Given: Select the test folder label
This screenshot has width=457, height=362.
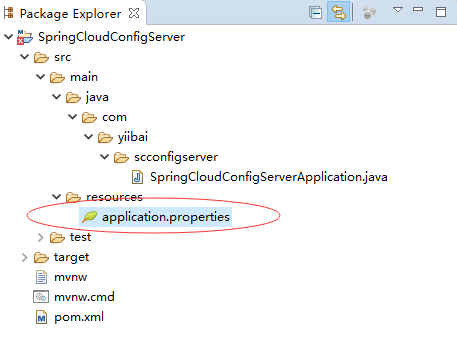Looking at the screenshot, I should [80, 237].
